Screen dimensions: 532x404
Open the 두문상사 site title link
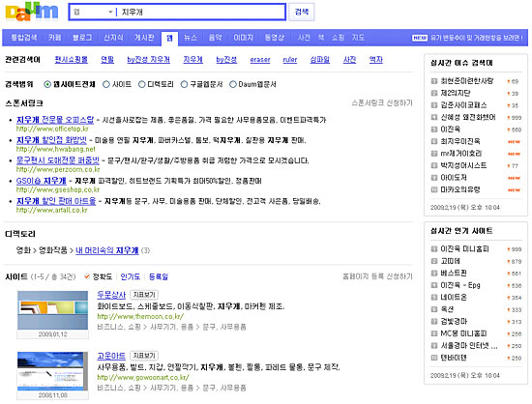(x=111, y=295)
